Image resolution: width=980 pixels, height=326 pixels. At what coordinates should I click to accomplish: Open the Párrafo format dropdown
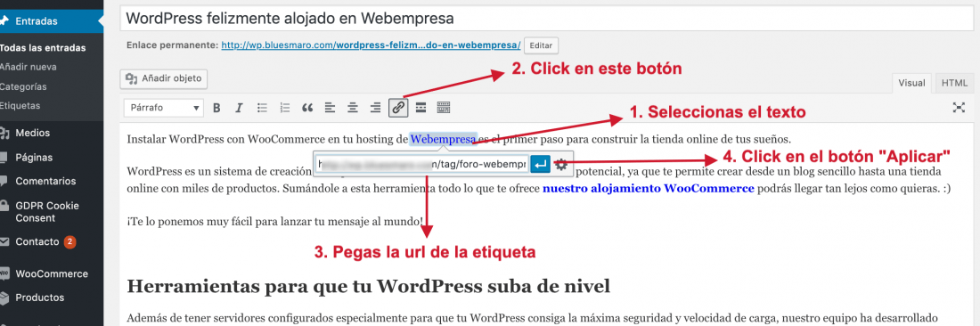164,108
